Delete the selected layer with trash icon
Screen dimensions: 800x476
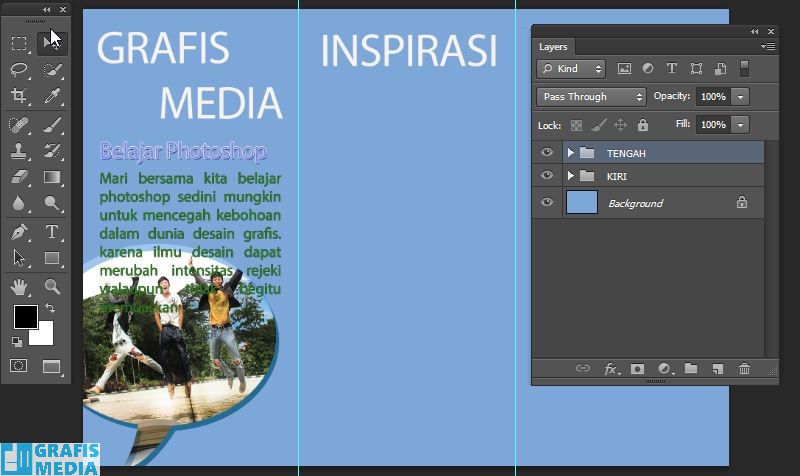744,368
